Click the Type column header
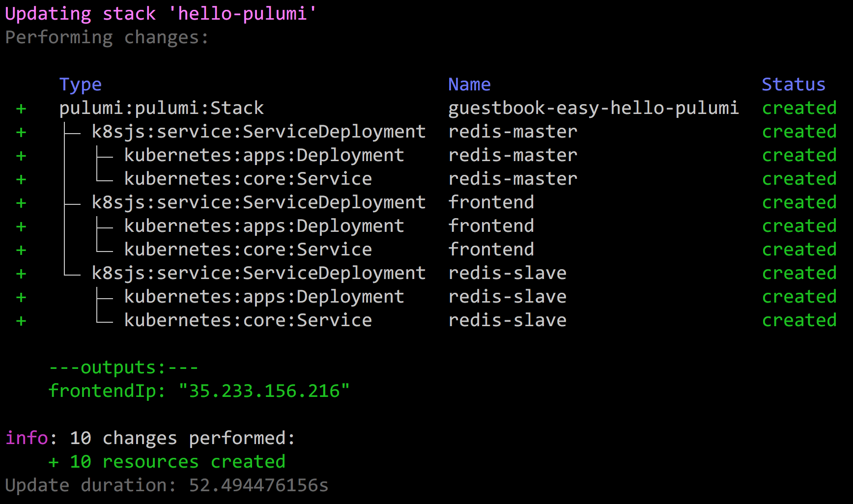The height and width of the screenshot is (504, 853). pyautogui.click(x=80, y=85)
